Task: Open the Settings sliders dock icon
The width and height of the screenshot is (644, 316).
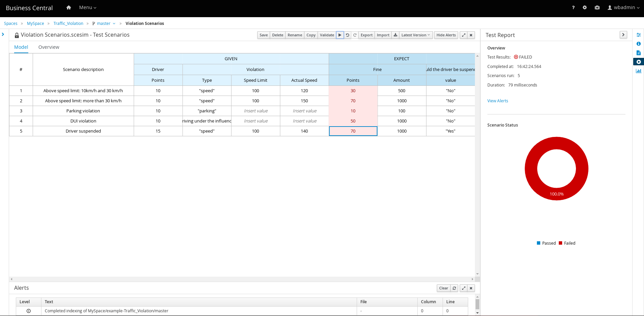Action: (x=639, y=35)
